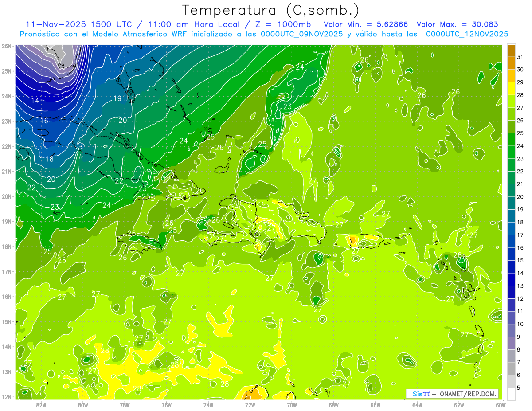Viewport: 532px width, 411px height.
Task: Click the 76W longitude axis label
Action: pyautogui.click(x=166, y=405)
